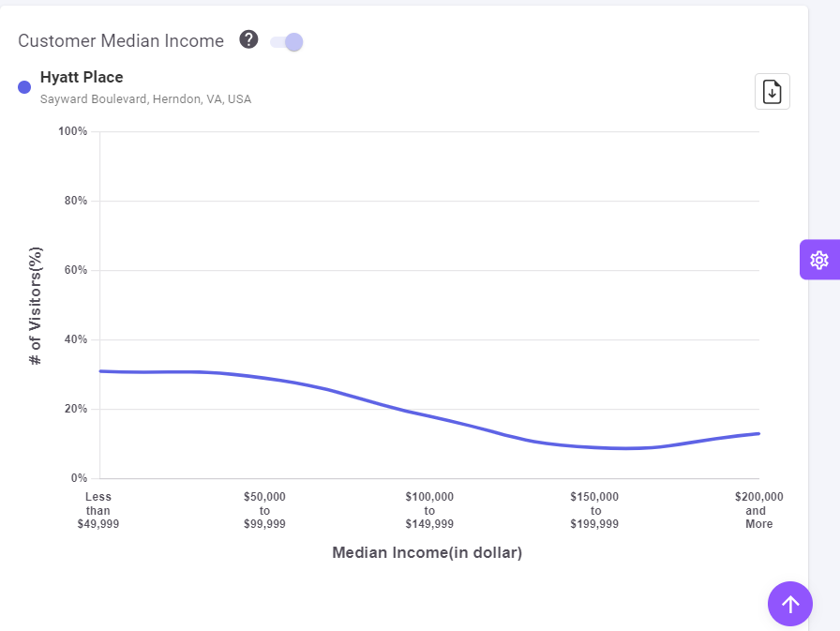Click the 60% y-axis tick label

pyautogui.click(x=75, y=270)
